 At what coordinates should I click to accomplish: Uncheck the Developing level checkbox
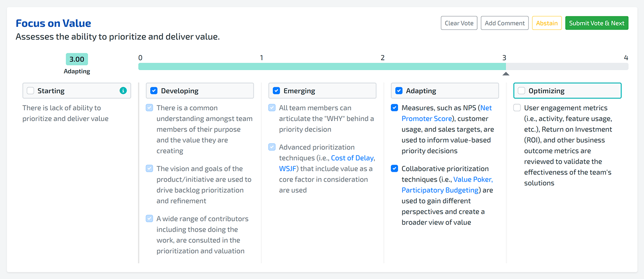[x=154, y=91]
